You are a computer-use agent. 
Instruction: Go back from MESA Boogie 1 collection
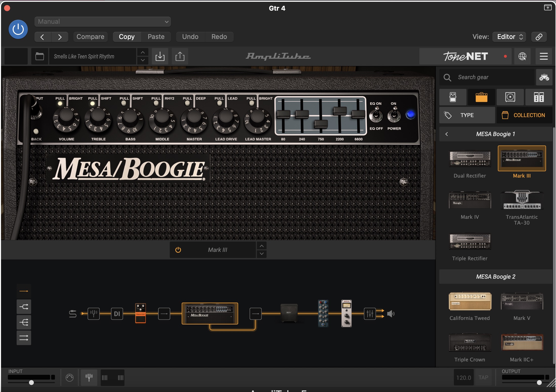click(447, 134)
